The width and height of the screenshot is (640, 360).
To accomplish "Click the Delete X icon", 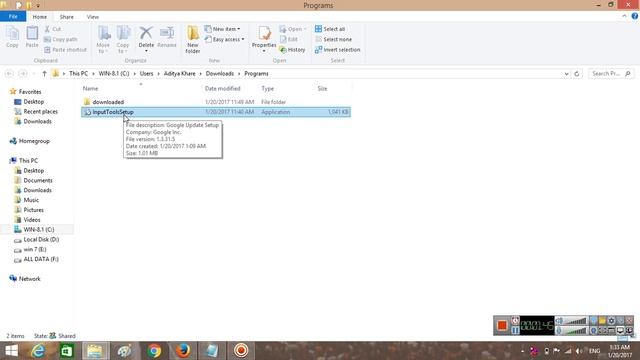I will (x=146, y=33).
